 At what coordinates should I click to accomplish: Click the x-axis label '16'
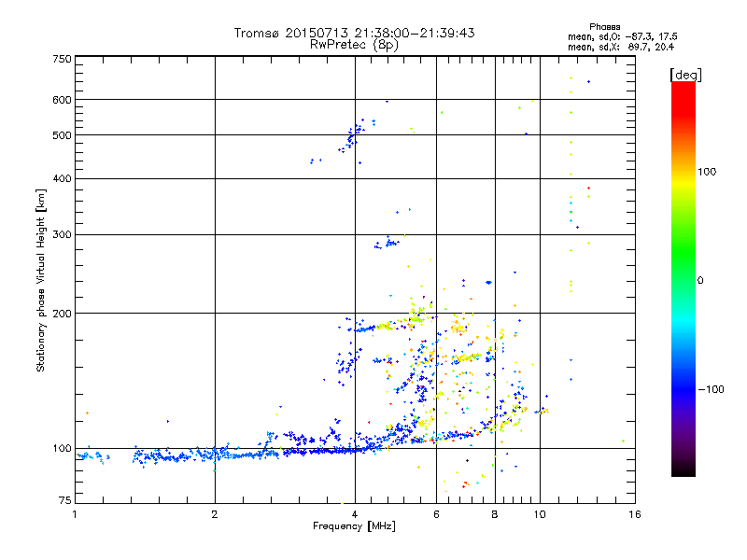pyautogui.click(x=635, y=514)
